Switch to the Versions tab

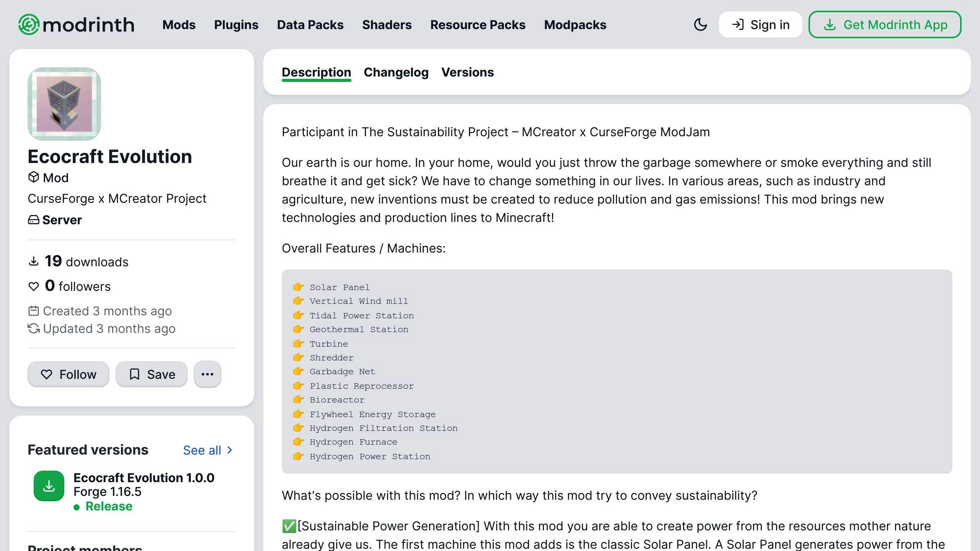(x=467, y=72)
